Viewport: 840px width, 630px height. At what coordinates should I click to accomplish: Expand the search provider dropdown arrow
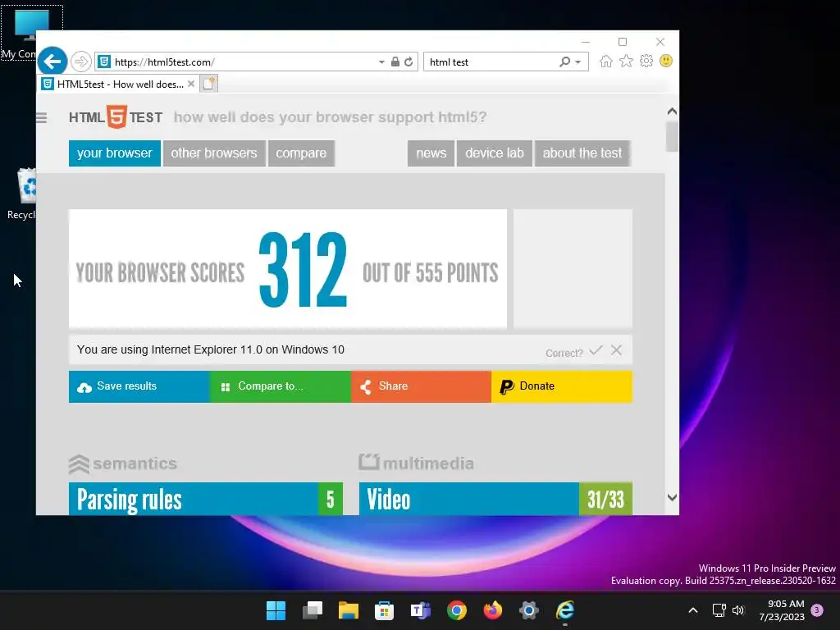[x=578, y=62]
